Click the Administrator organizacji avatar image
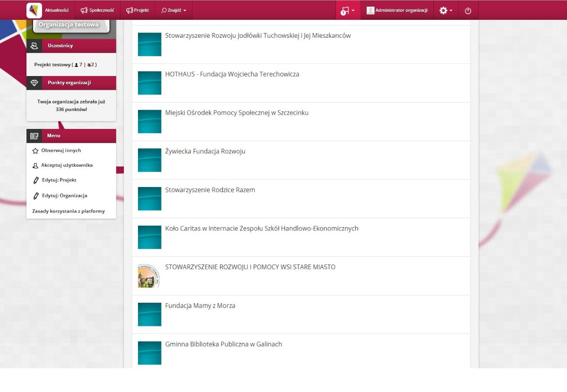 370,10
